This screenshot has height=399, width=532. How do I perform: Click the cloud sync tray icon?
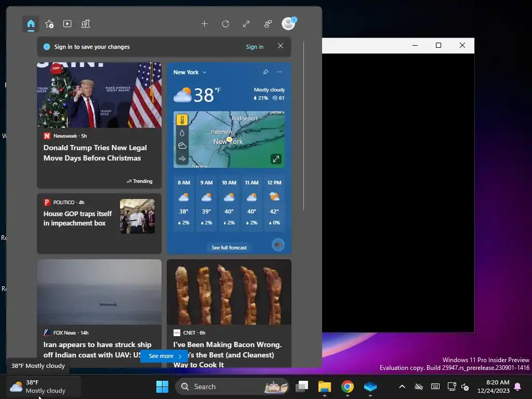coord(419,387)
